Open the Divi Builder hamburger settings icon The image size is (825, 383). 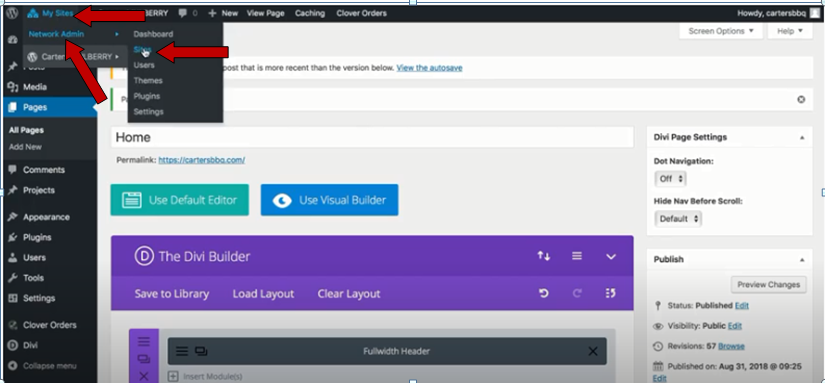[x=577, y=256]
